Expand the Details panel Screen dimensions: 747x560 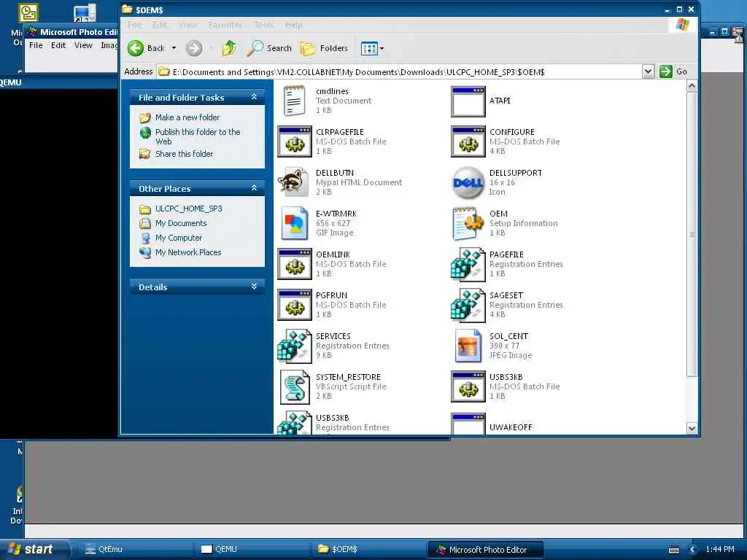pyautogui.click(x=254, y=287)
